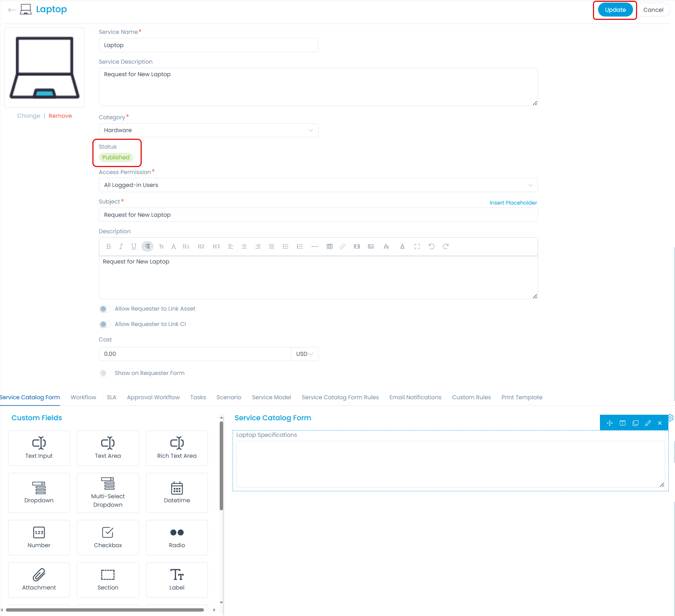Enable Allow Requester to Link Asset
This screenshot has width=675, height=616.
(x=105, y=309)
